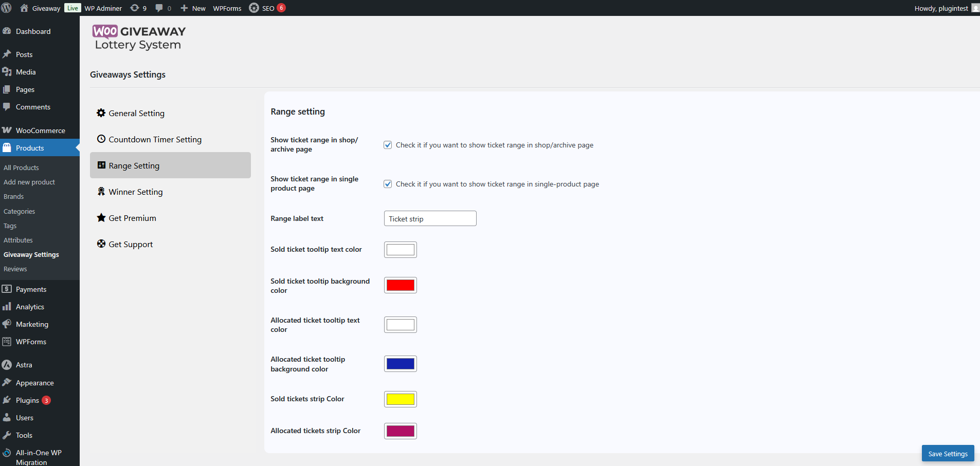Open WP Adminer in the admin bar
Image resolution: width=980 pixels, height=466 pixels.
coord(103,8)
